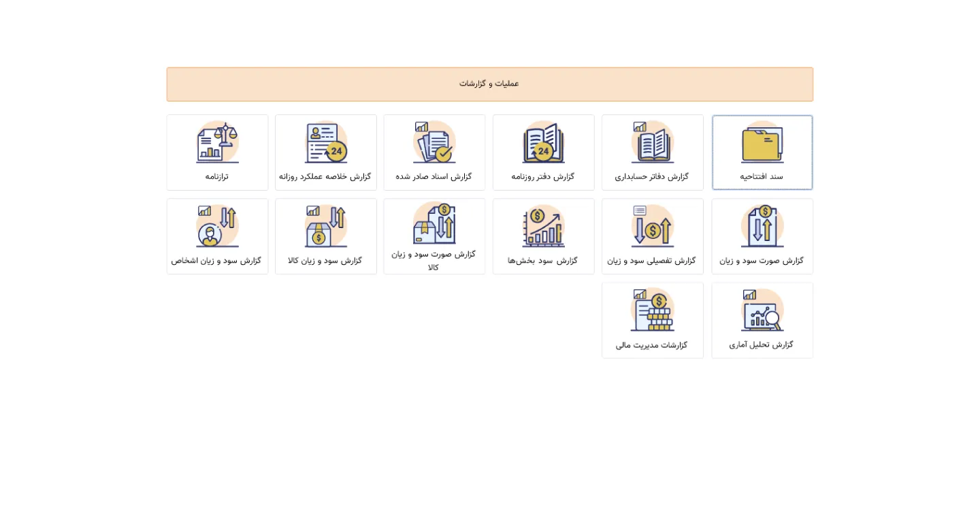Click the ترازنامه text label

tap(217, 176)
